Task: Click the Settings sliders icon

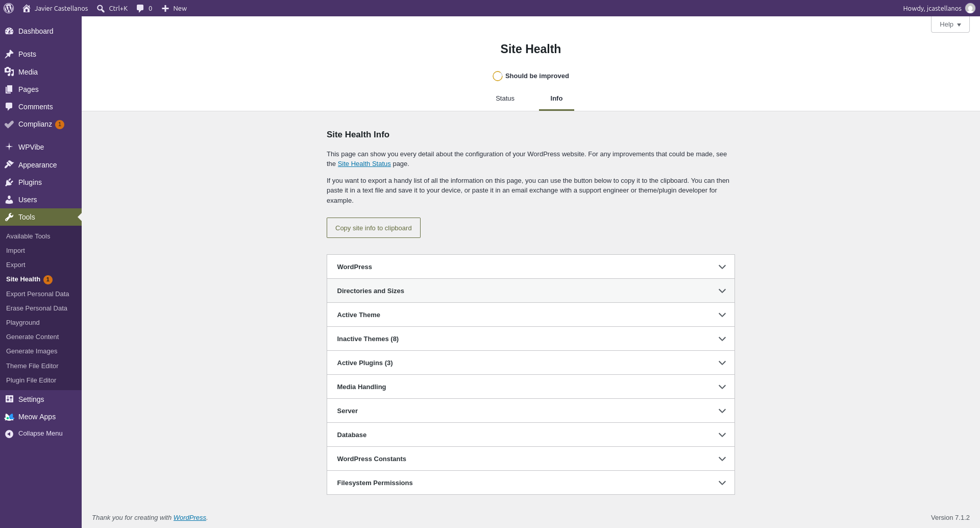Action: [9, 399]
